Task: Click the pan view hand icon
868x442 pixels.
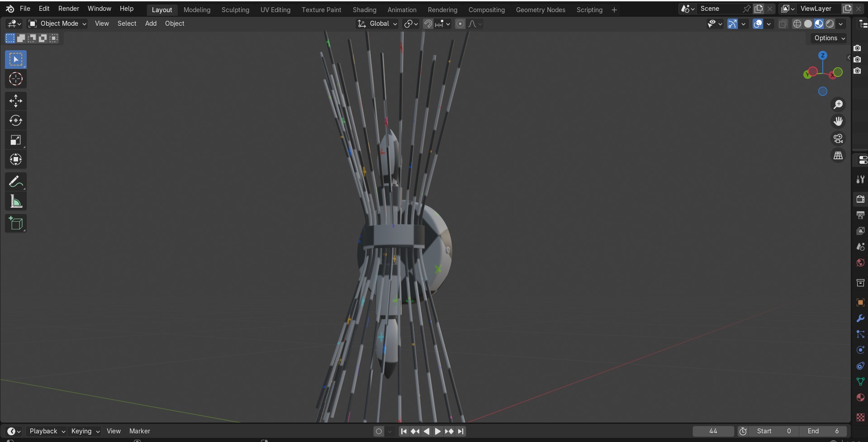Action: click(838, 121)
